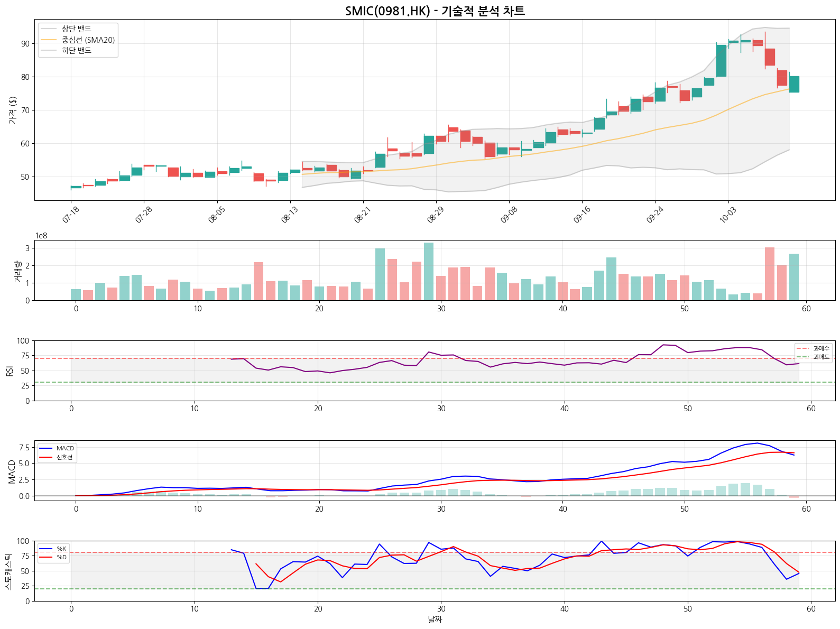840x629 pixels.
Task: Select the 신호선 legend entry in MACD panel
Action: click(64, 457)
